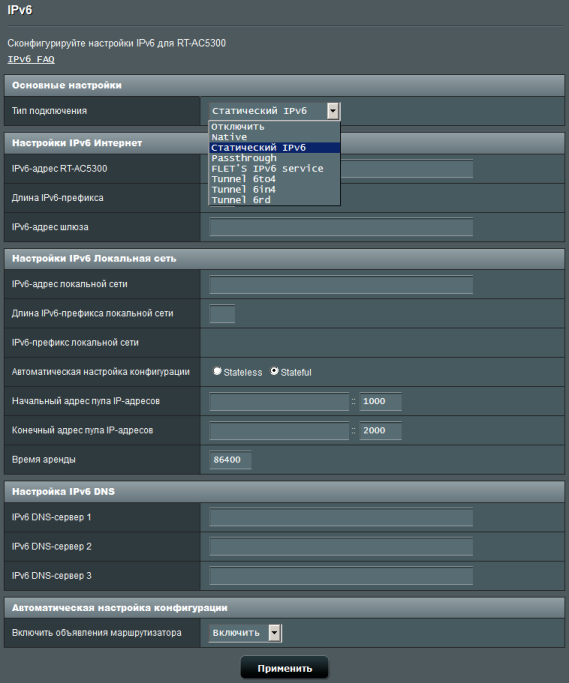Click the pool end address prefix field
The image size is (569, 683).
pos(279,430)
